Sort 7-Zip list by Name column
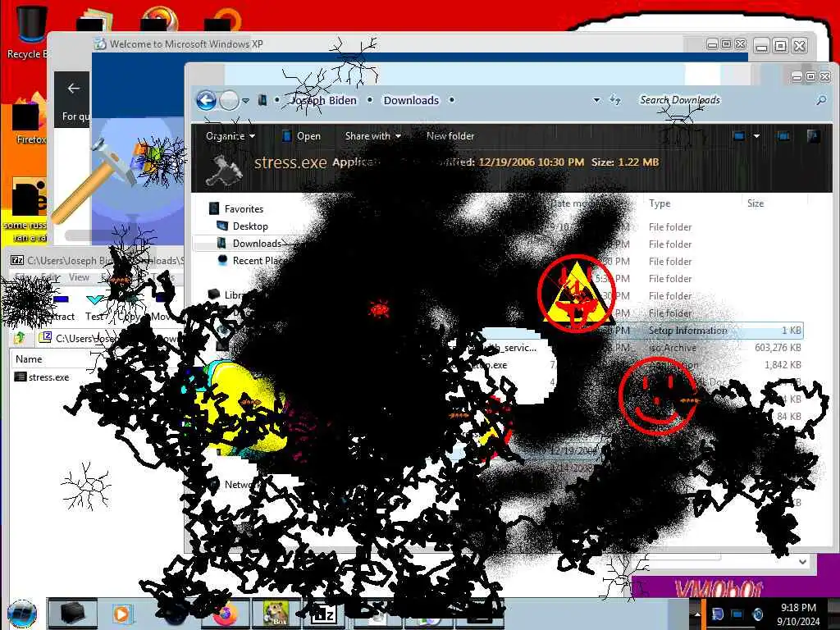Screen dimensions: 840x630 (x=29, y=359)
